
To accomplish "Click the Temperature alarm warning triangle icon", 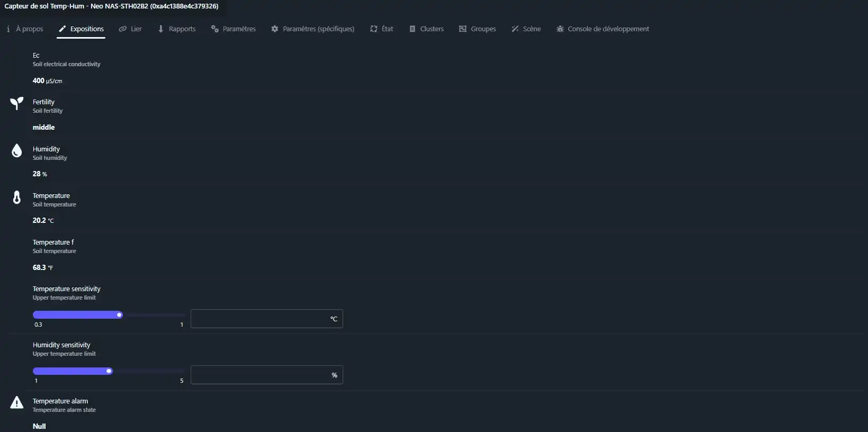I will pyautogui.click(x=17, y=403).
